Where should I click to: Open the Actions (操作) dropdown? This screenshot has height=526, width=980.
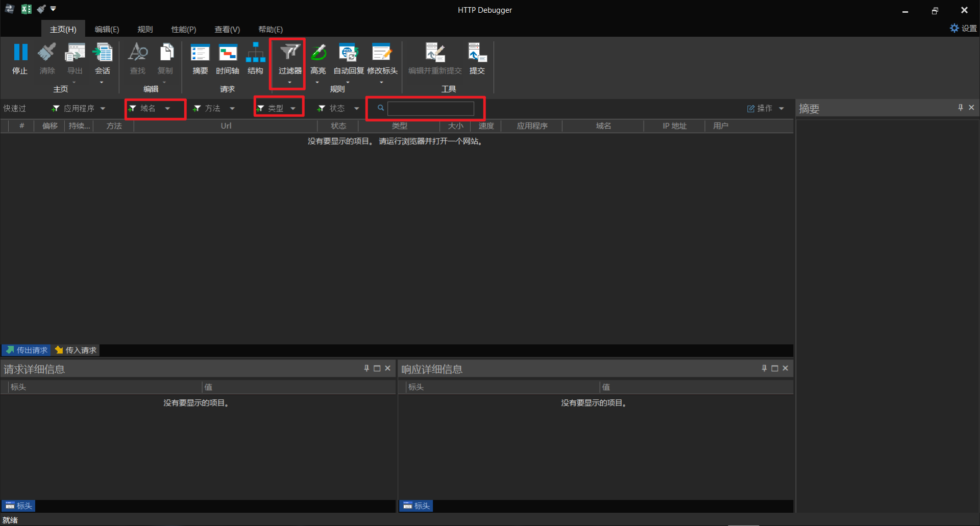(x=765, y=108)
